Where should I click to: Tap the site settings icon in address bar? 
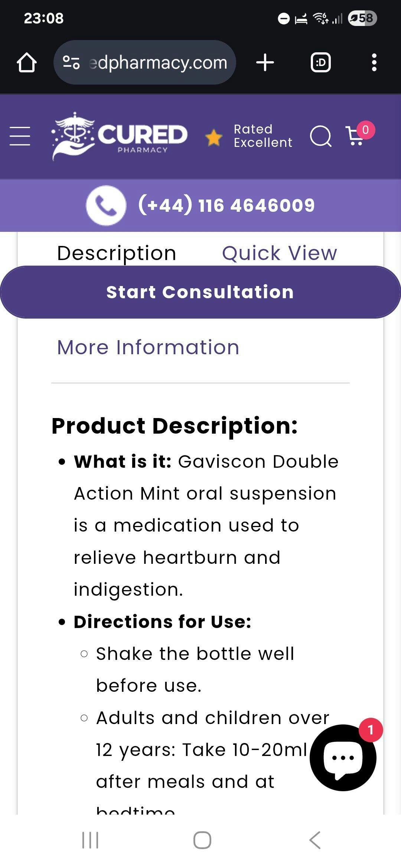[71, 62]
